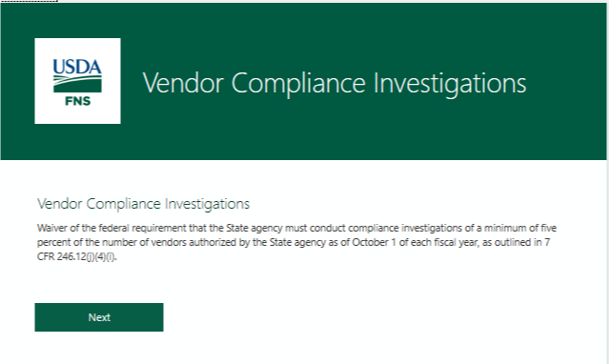Click the gray Vendor Compliance Investigations subheading

pos(143,204)
